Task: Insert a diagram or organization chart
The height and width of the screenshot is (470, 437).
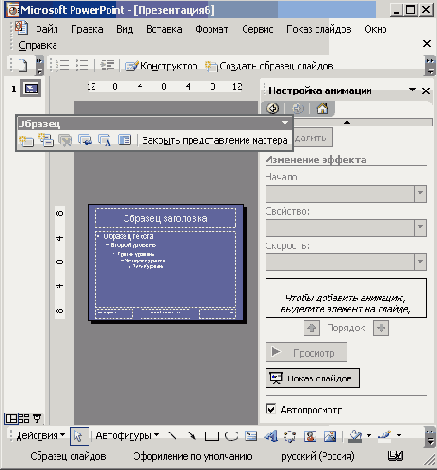Action: (x=290, y=436)
